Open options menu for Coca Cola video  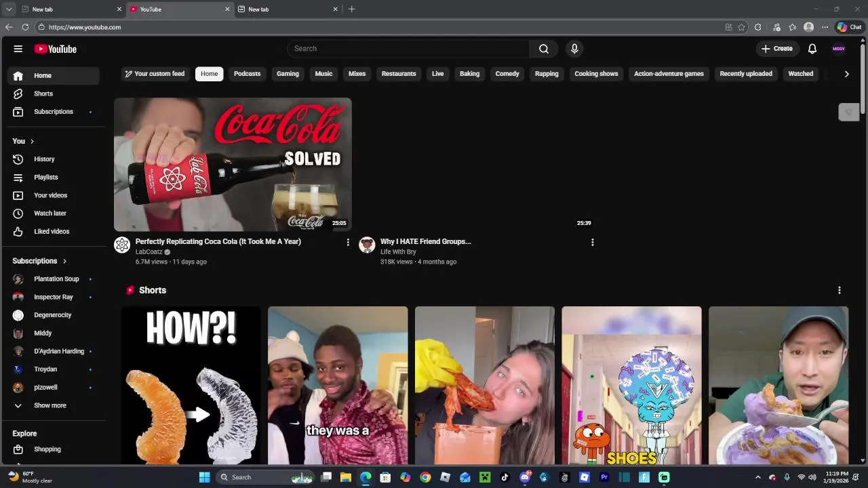point(348,242)
